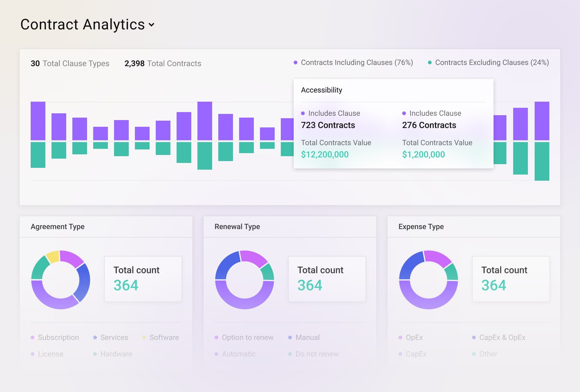Toggle the Option to renew legend item

244,337
